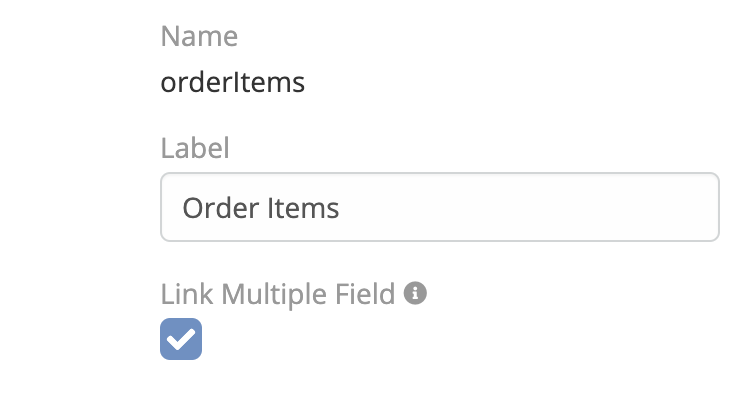Click the 'Label' field caption

click(195, 149)
